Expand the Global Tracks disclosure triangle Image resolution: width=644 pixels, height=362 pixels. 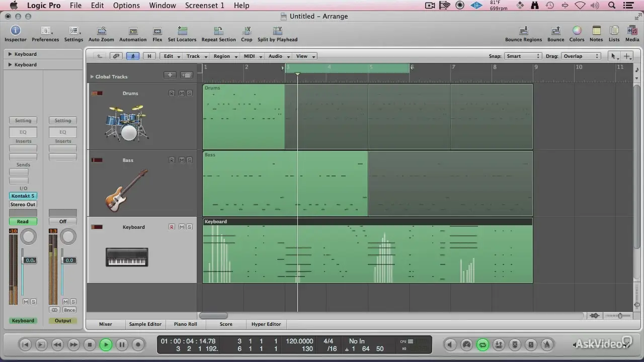tap(92, 77)
